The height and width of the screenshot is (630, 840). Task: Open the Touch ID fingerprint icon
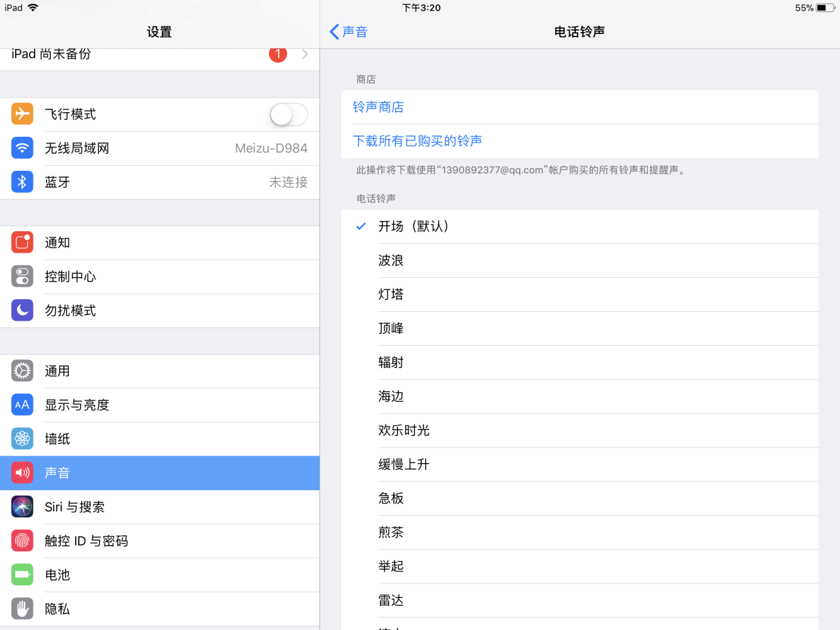coord(22,541)
